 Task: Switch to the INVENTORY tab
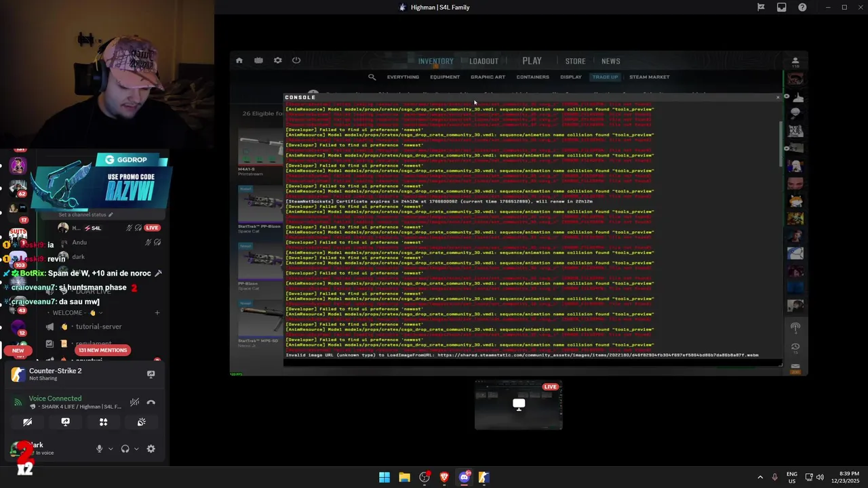pyautogui.click(x=435, y=61)
